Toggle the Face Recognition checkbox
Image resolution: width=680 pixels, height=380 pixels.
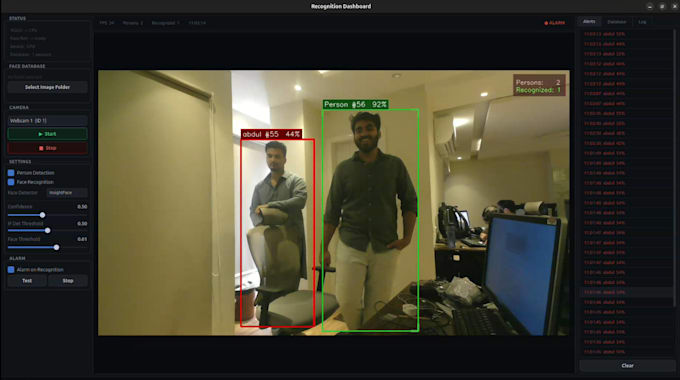tap(11, 182)
